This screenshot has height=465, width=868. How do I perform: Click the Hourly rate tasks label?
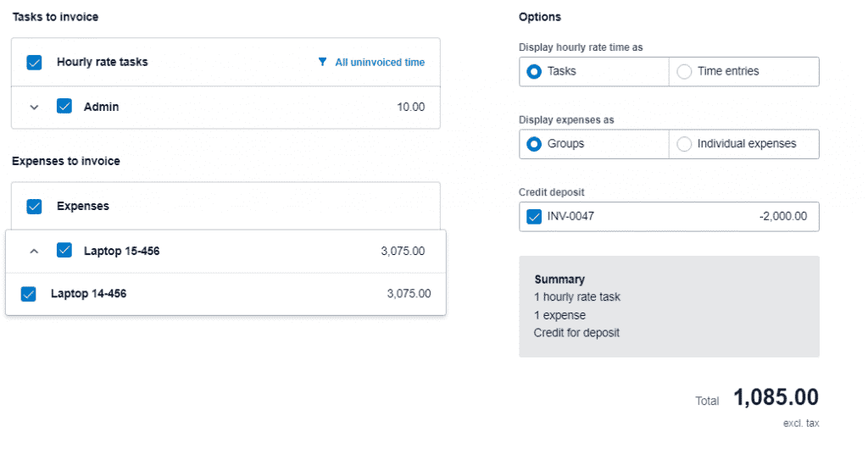[x=103, y=62]
